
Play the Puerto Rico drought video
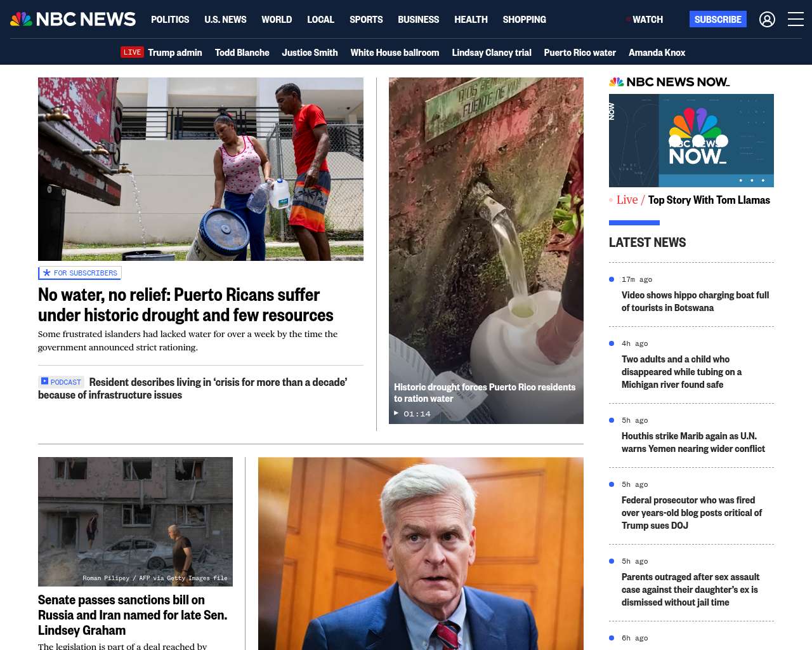point(486,251)
